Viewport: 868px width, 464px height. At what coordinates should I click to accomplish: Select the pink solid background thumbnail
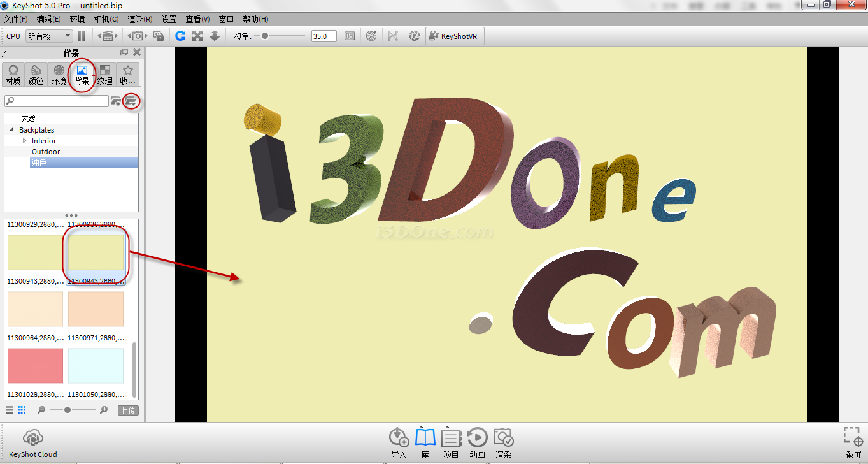click(x=35, y=366)
